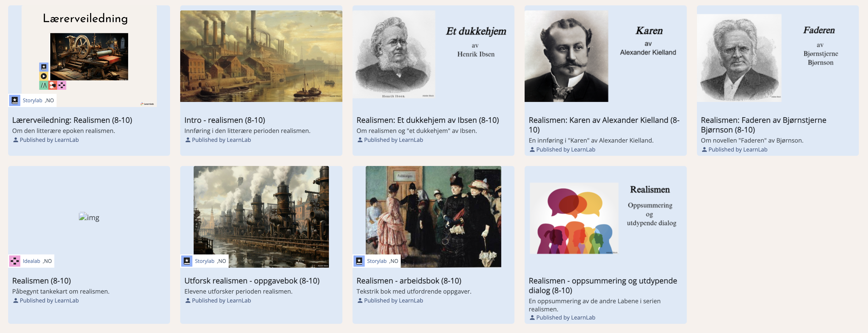The width and height of the screenshot is (868, 333).
Task: Click Storylab icon on Realismen arbeidsbok card
Action: pos(359,261)
